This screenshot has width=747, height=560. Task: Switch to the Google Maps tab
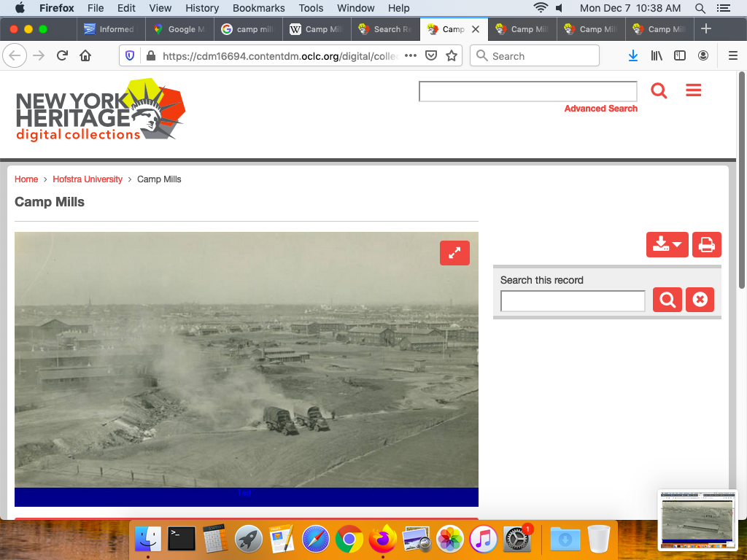pyautogui.click(x=180, y=29)
